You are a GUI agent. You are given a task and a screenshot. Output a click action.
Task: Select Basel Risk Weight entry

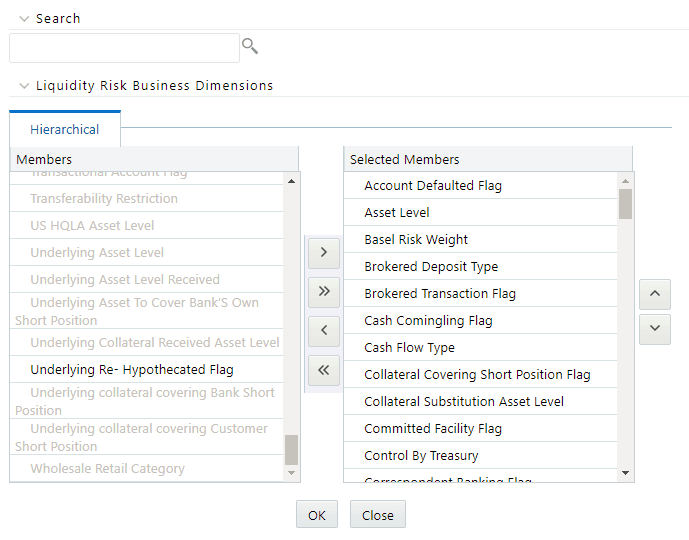[x=481, y=239]
